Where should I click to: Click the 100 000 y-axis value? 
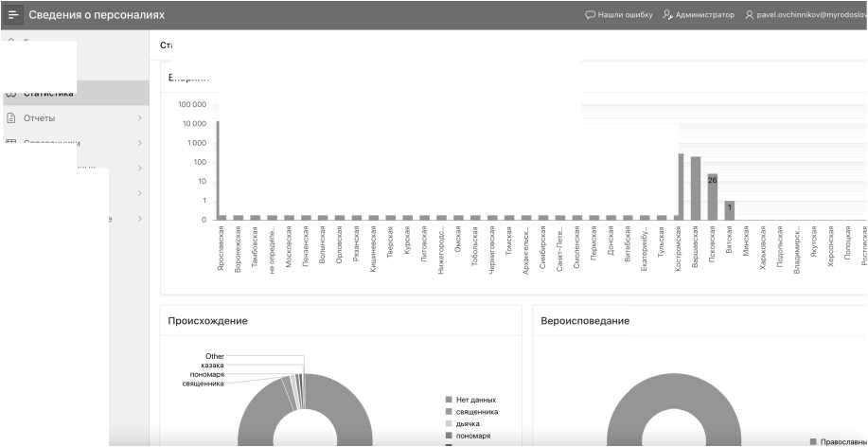point(192,105)
